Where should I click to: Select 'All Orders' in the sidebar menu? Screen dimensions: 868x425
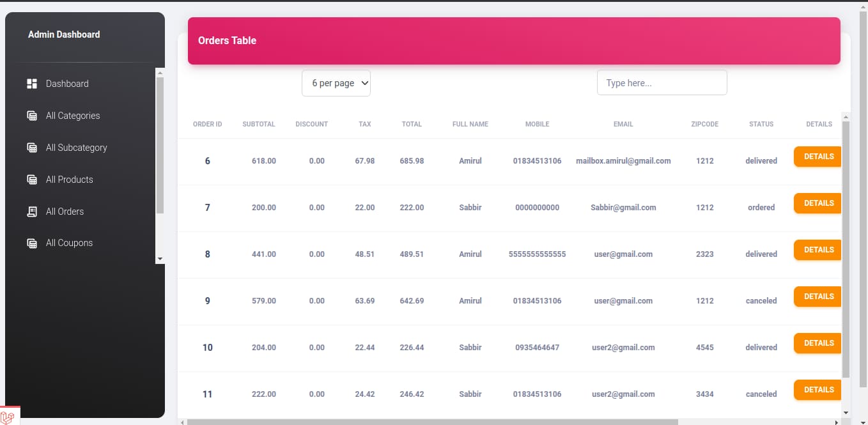[x=65, y=211]
